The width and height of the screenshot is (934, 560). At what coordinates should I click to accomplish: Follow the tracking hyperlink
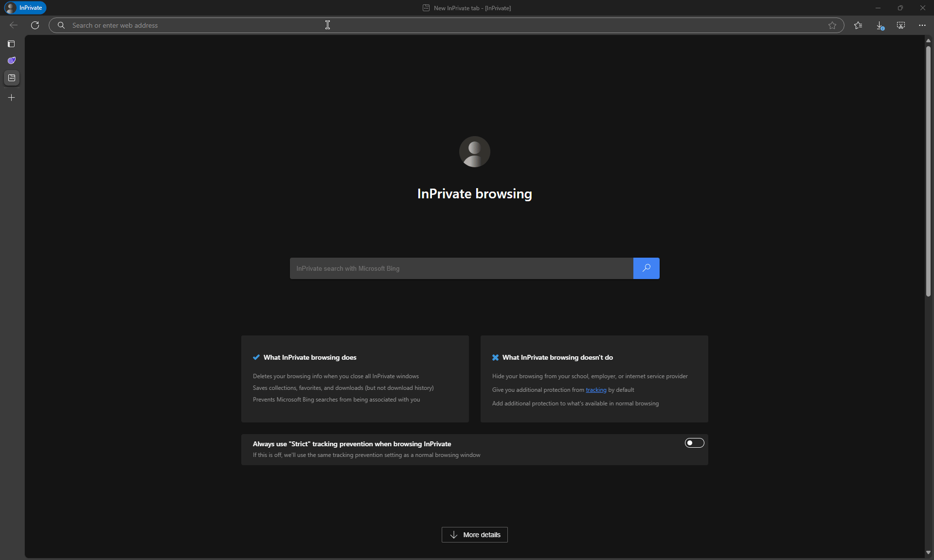[596, 390]
